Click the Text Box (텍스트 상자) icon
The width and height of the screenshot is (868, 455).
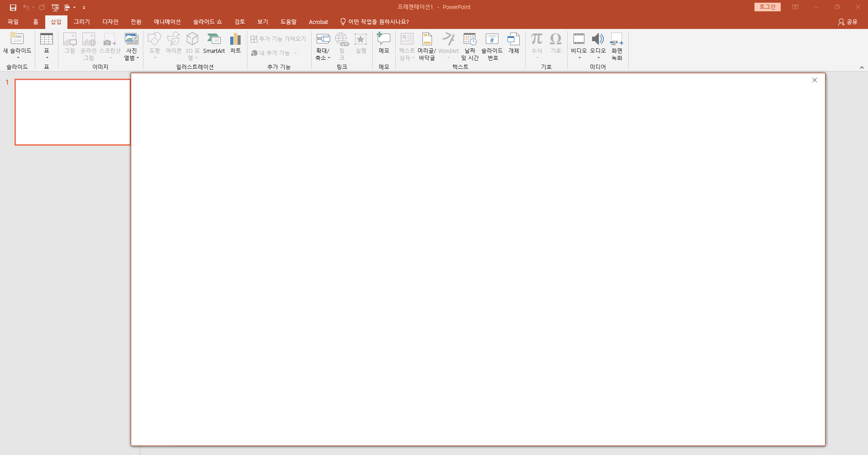coord(407,39)
